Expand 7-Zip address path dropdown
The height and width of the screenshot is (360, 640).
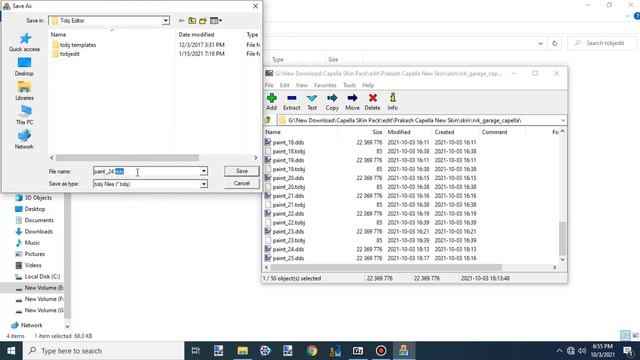(x=563, y=120)
